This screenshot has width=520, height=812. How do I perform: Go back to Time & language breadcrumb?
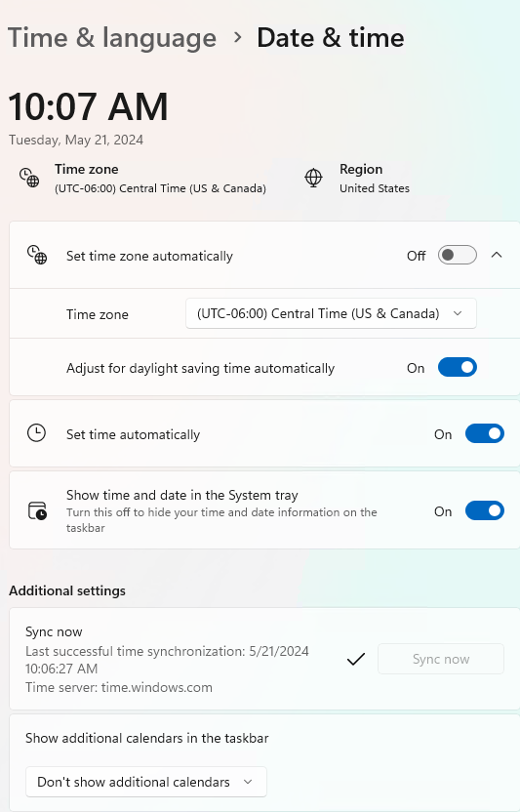click(112, 38)
